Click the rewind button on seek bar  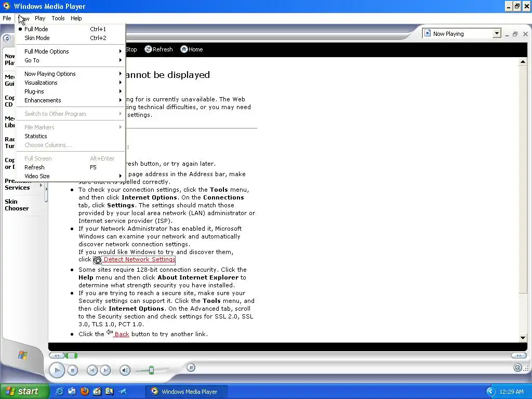pos(57,355)
